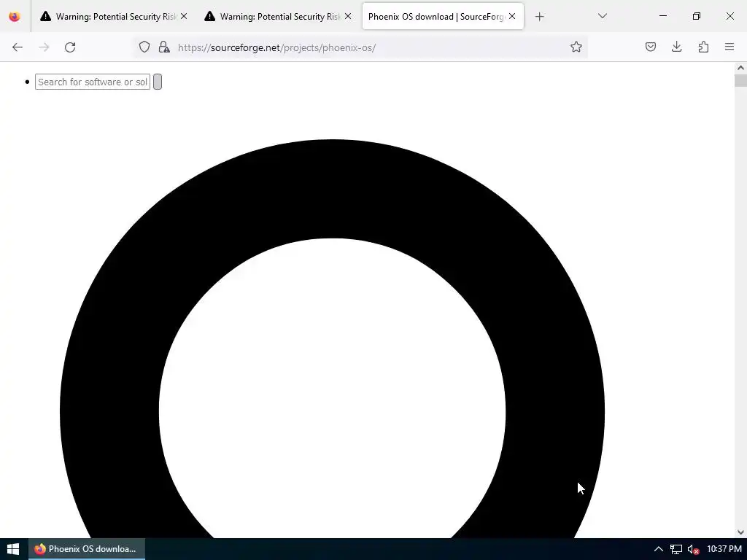Bookmark this page with the star
Image resolution: width=747 pixels, height=560 pixels.
[x=576, y=47]
